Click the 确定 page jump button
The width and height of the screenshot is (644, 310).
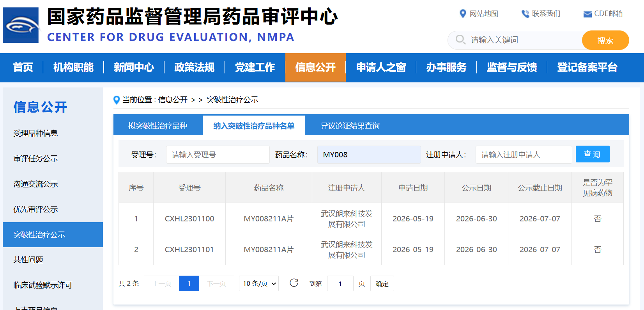[x=382, y=283]
